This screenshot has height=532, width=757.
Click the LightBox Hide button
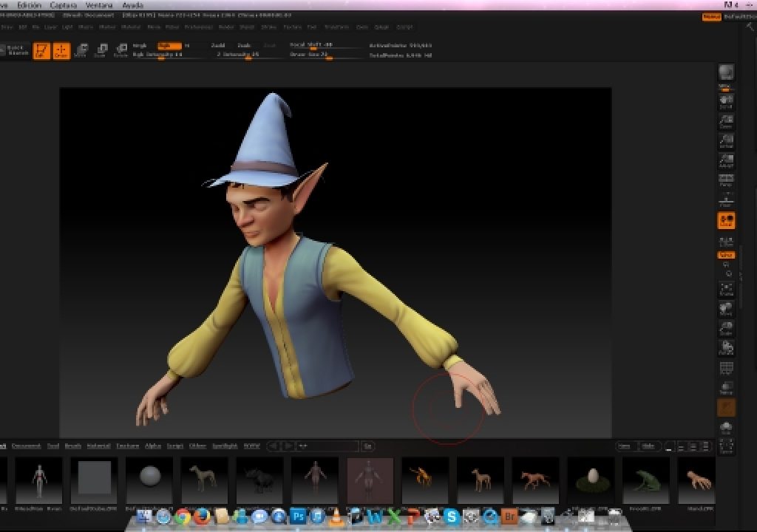(648, 446)
